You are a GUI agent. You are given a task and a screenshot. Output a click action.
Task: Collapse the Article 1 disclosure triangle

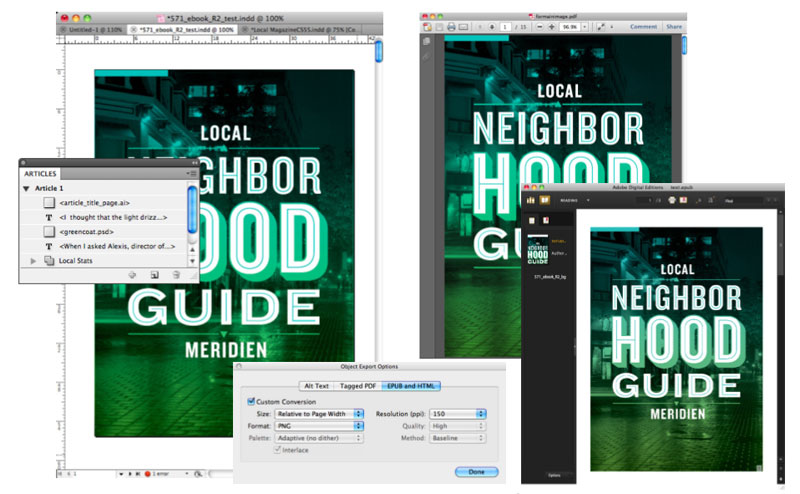(26, 188)
